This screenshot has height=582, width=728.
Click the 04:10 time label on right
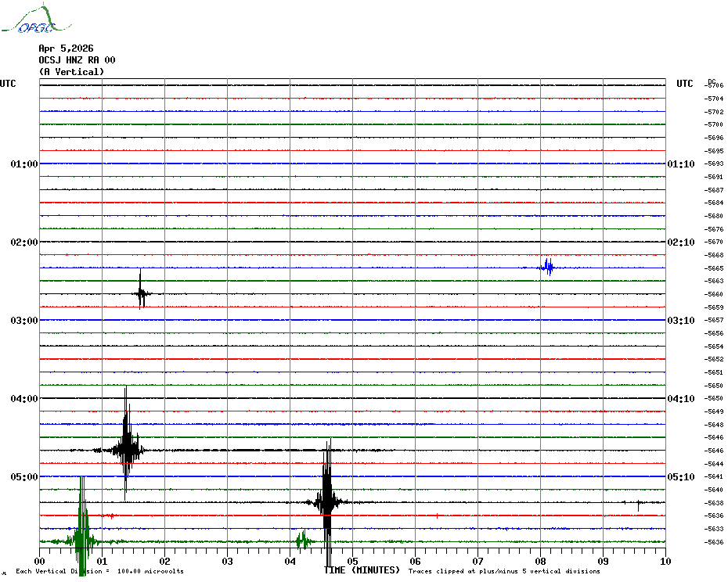click(x=680, y=399)
